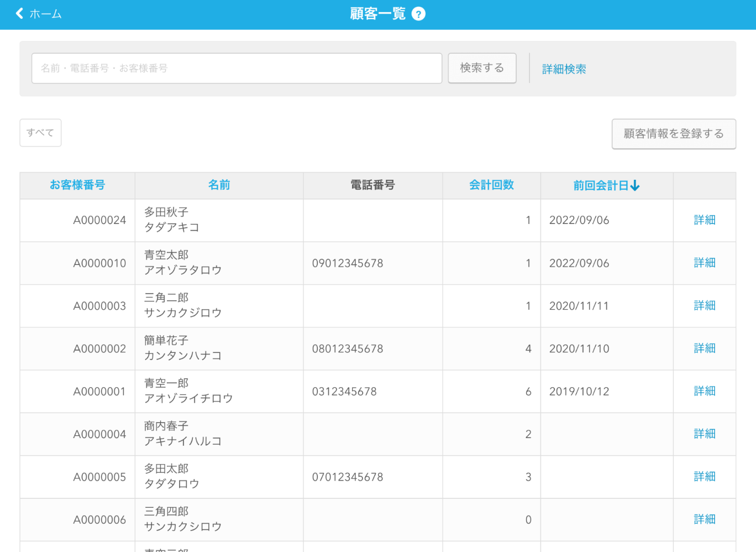The image size is (756, 552).
Task: Open 詳細 for customer 多田太郎
Action: pyautogui.click(x=704, y=477)
